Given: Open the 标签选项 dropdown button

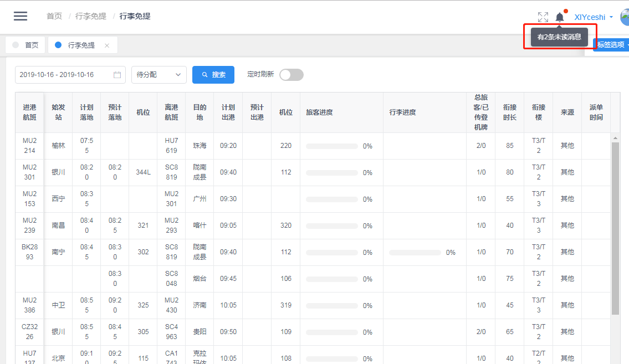Looking at the screenshot, I should click(611, 44).
